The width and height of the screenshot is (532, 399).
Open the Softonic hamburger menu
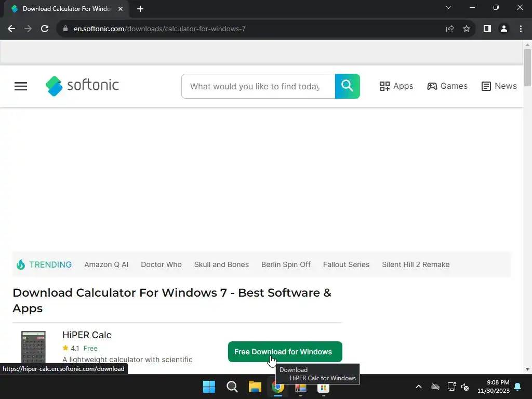[21, 86]
